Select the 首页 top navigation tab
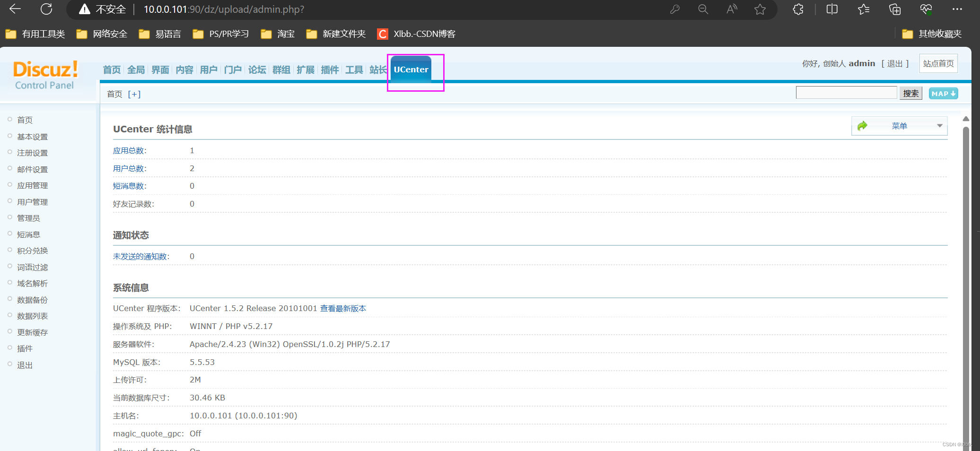This screenshot has width=980, height=451. point(112,70)
